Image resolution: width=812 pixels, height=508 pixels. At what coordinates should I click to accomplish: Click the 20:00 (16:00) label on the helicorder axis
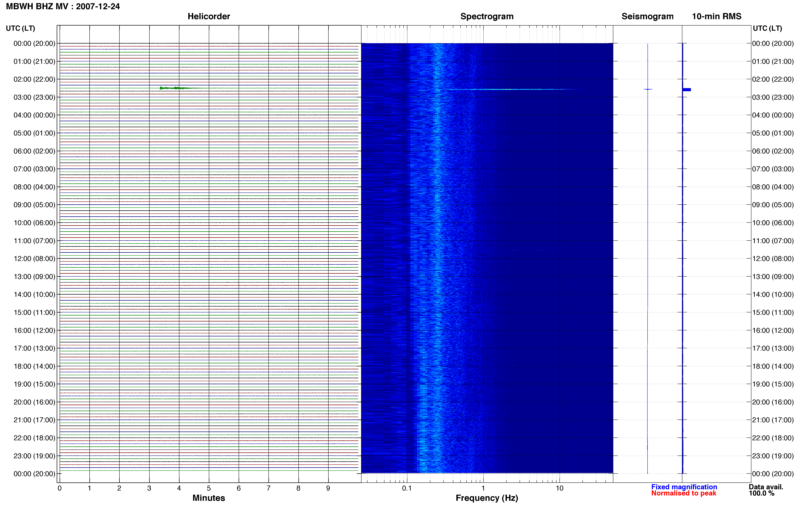[x=34, y=402]
